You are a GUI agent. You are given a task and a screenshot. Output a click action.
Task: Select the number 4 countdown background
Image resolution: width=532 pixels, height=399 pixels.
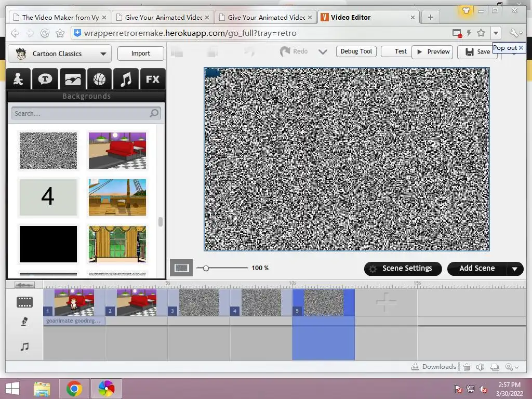click(x=48, y=197)
